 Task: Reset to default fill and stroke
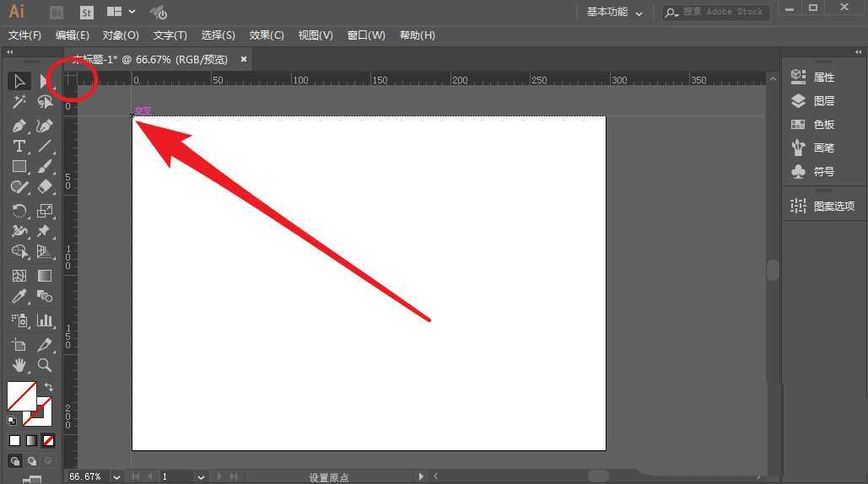tap(12, 420)
